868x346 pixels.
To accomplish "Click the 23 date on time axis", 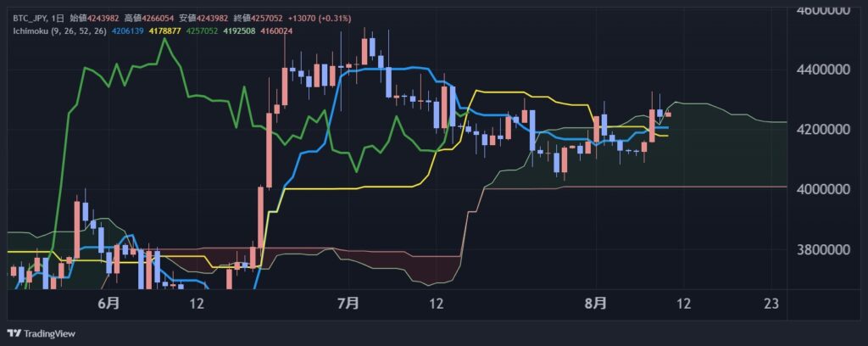I will 771,303.
